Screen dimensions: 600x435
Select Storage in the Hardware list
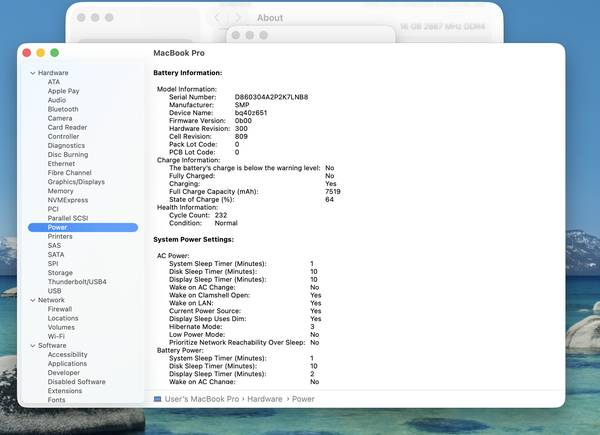(60, 272)
